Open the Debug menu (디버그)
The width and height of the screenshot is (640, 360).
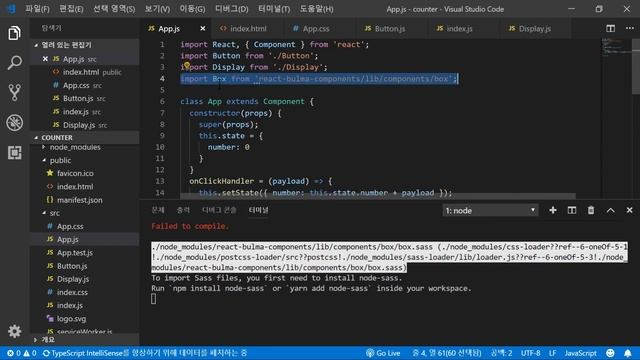(231, 9)
